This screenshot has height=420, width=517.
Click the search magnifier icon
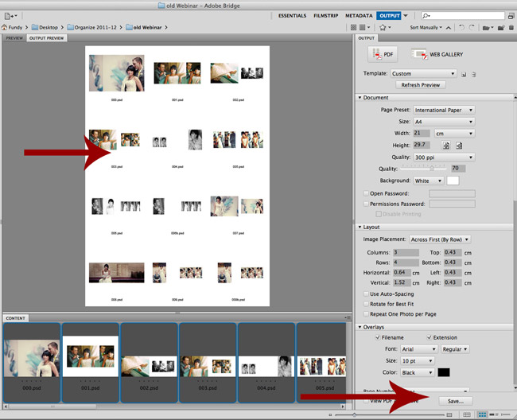[426, 15]
